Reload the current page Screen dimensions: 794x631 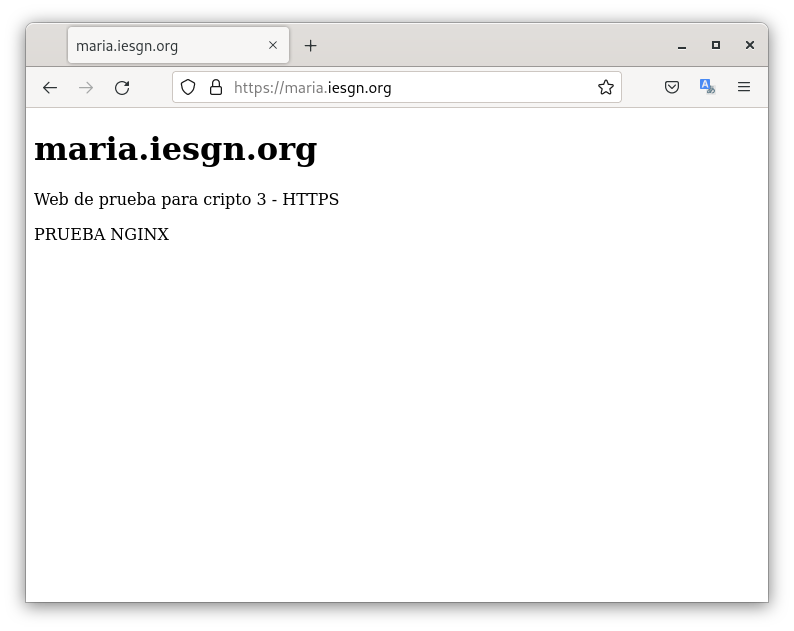[122, 88]
